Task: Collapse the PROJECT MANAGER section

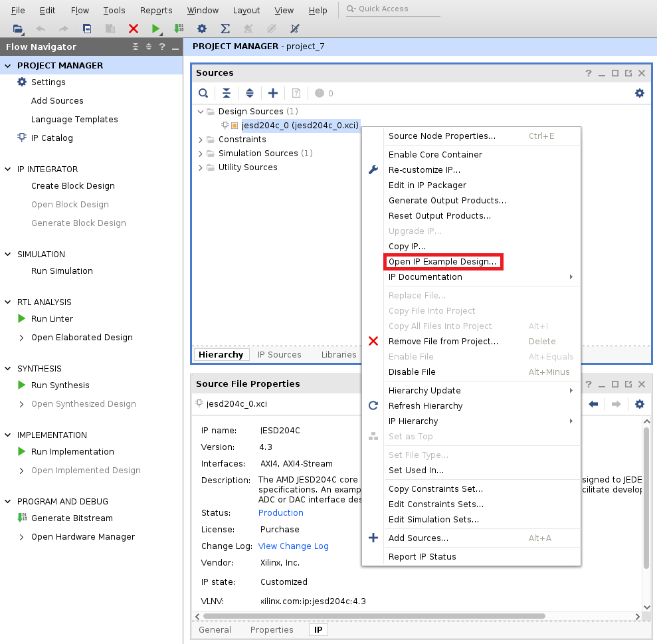Action: point(7,65)
